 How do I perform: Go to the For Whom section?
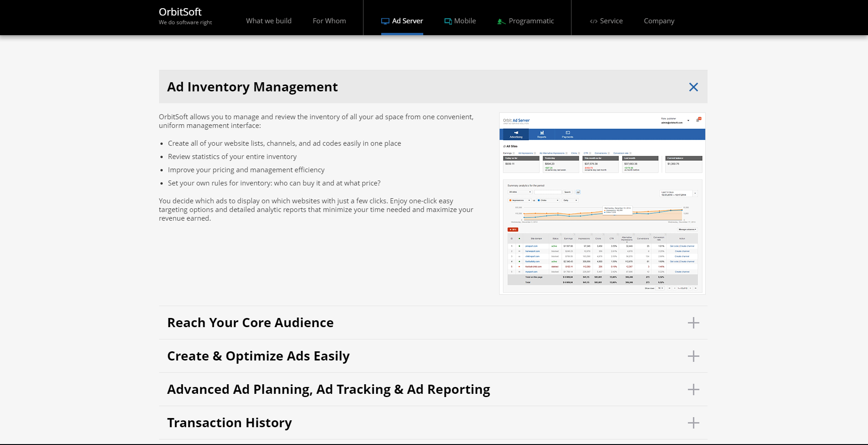click(329, 21)
